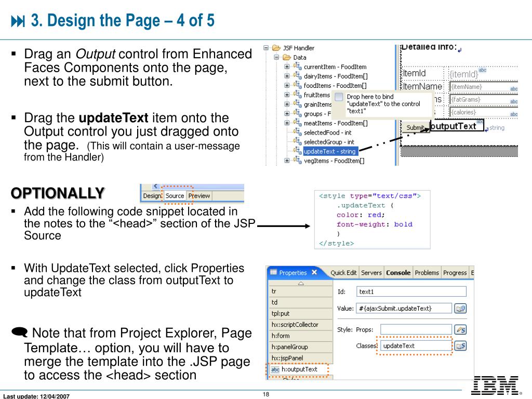
Task: Select the tpl:put tag entry
Action: click(x=301, y=313)
